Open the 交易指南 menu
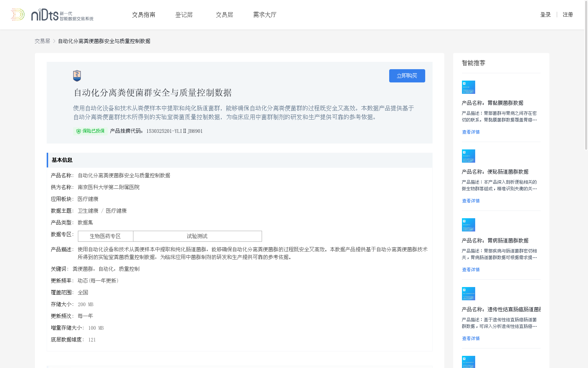Viewport: 588px width, 368px height. point(144,15)
